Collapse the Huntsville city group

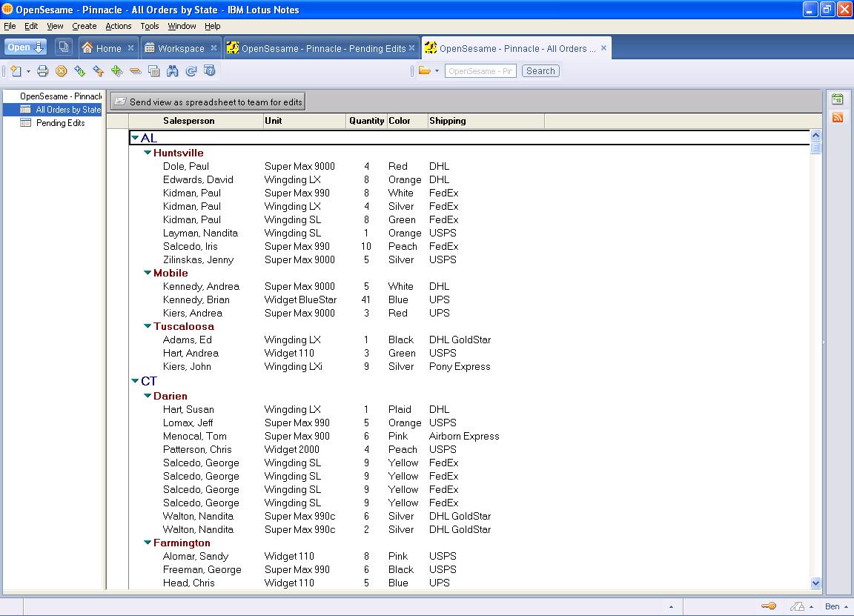click(x=148, y=153)
